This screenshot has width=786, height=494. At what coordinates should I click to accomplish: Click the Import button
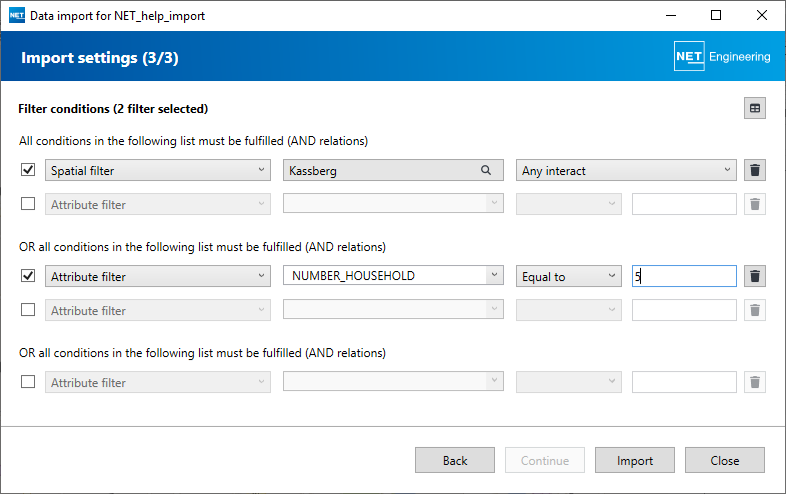[635, 460]
